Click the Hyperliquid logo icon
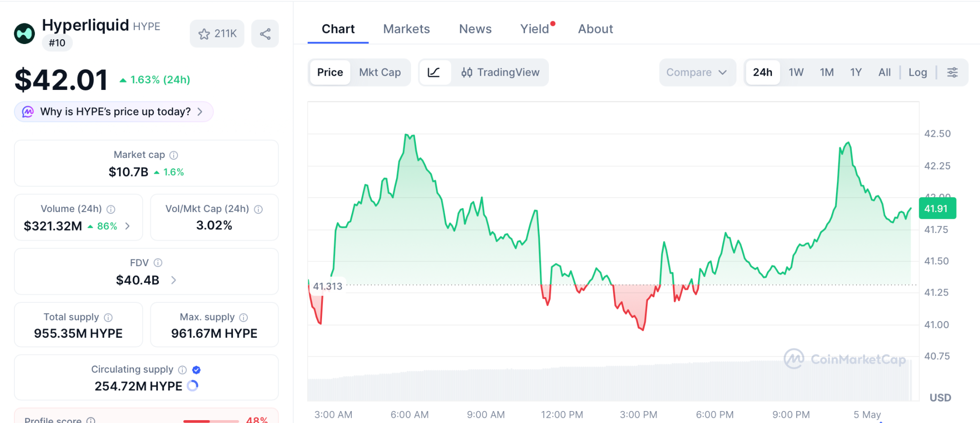The width and height of the screenshot is (980, 423). (24, 33)
